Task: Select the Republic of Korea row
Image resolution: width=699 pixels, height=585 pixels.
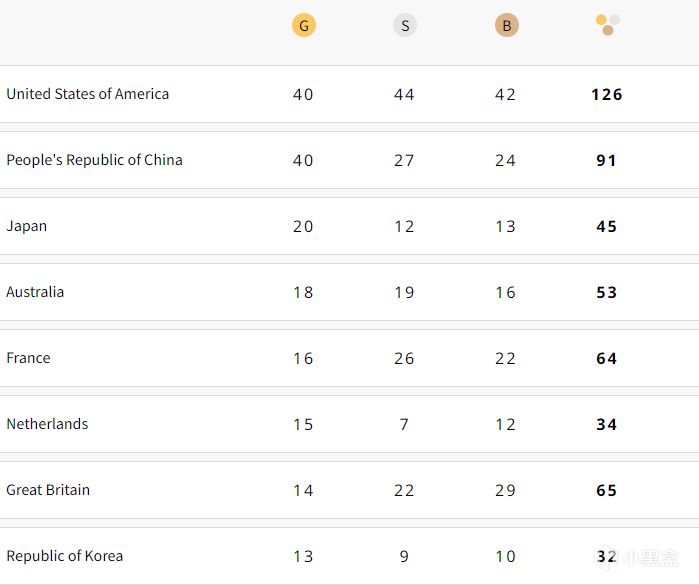Action: (65, 556)
